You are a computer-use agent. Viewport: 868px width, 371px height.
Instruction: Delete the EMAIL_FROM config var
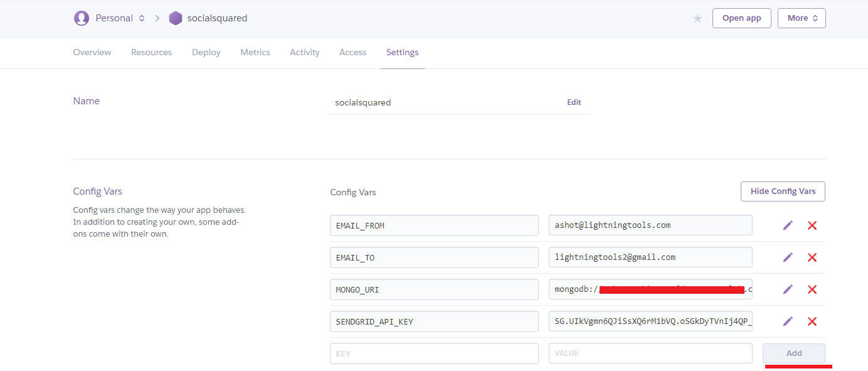(x=812, y=225)
